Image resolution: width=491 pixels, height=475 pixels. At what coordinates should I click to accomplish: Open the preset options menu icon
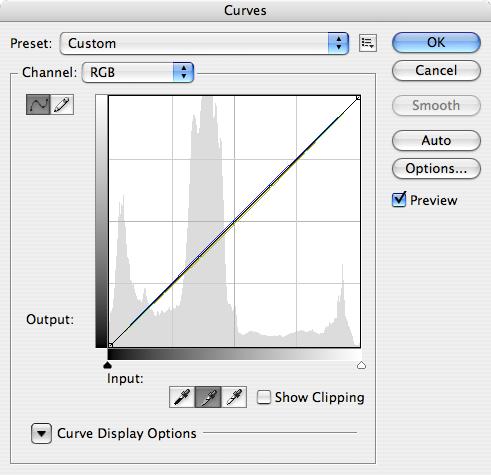(368, 43)
